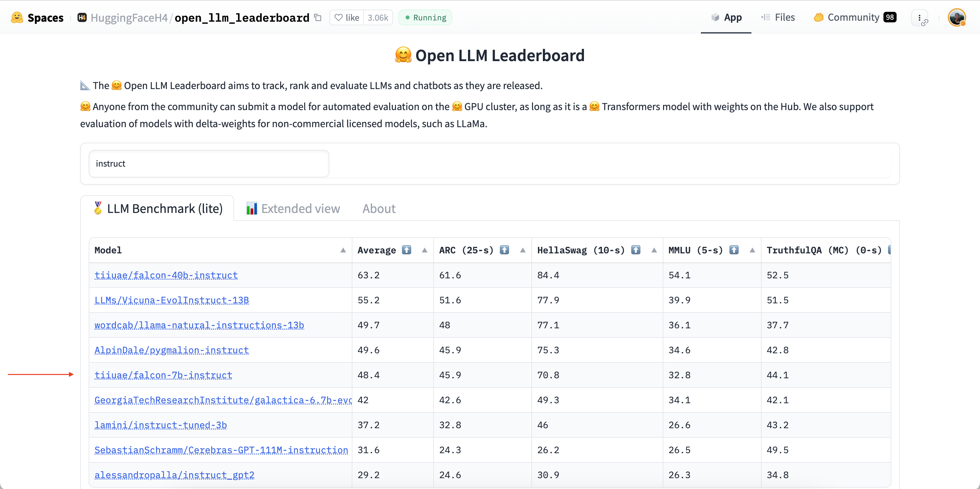The height and width of the screenshot is (489, 980).
Task: Switch to the Extended view tab
Action: (293, 209)
